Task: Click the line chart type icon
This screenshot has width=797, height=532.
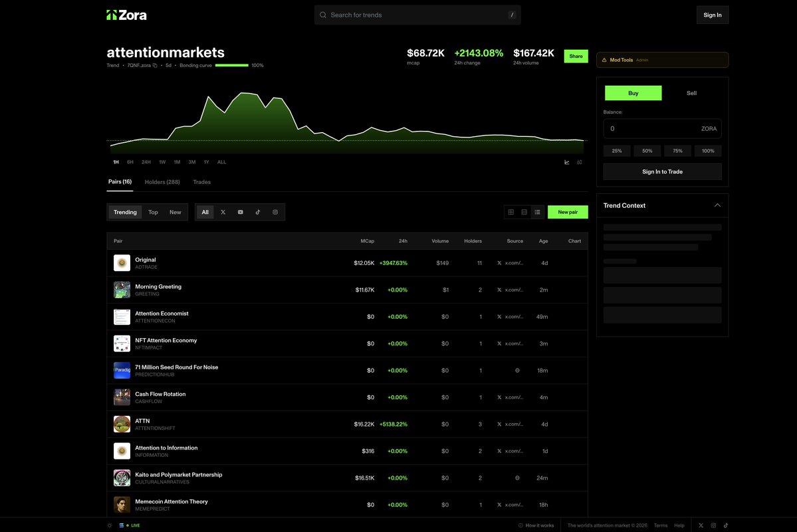Action: 567,163
